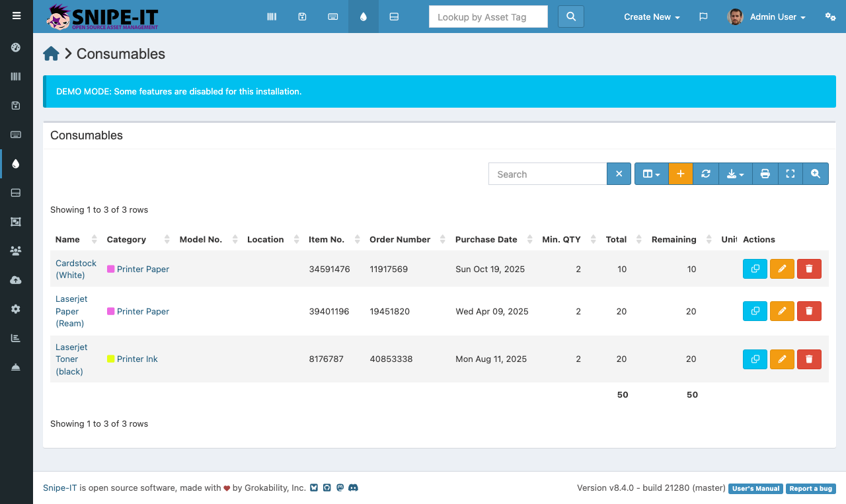Open Accessories keyboard icon in sidebar
This screenshot has height=504, width=846.
point(16,135)
